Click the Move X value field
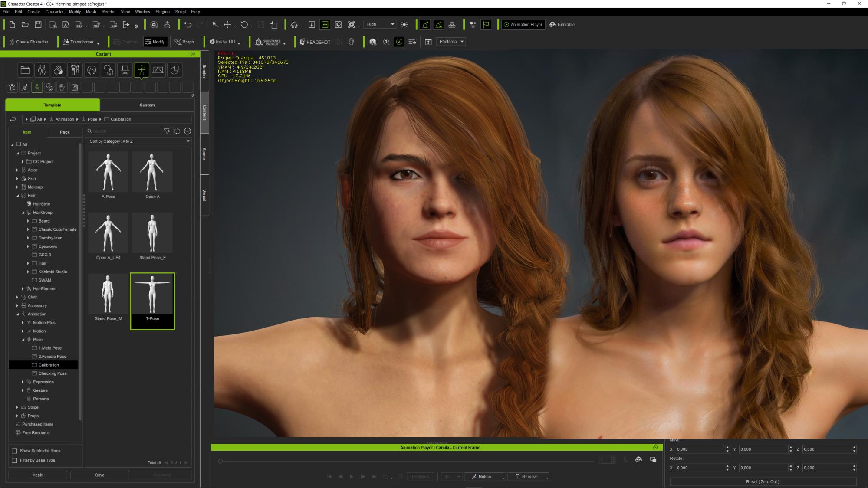 (700, 449)
